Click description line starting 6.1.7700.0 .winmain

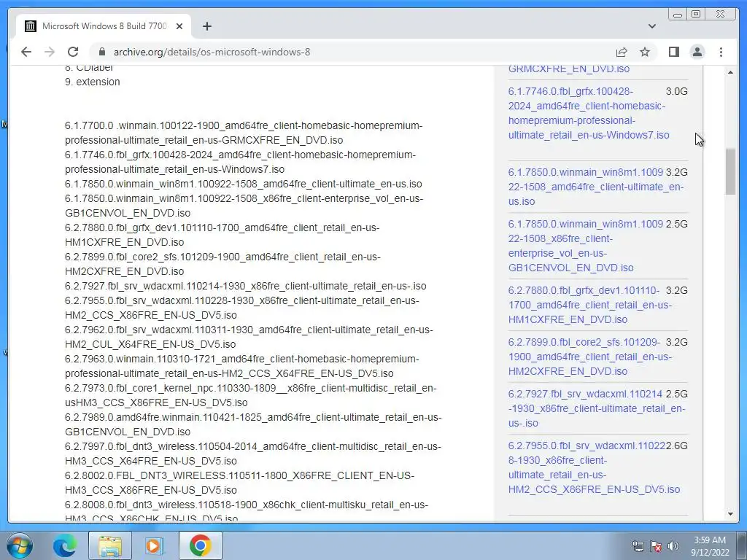[x=244, y=133]
